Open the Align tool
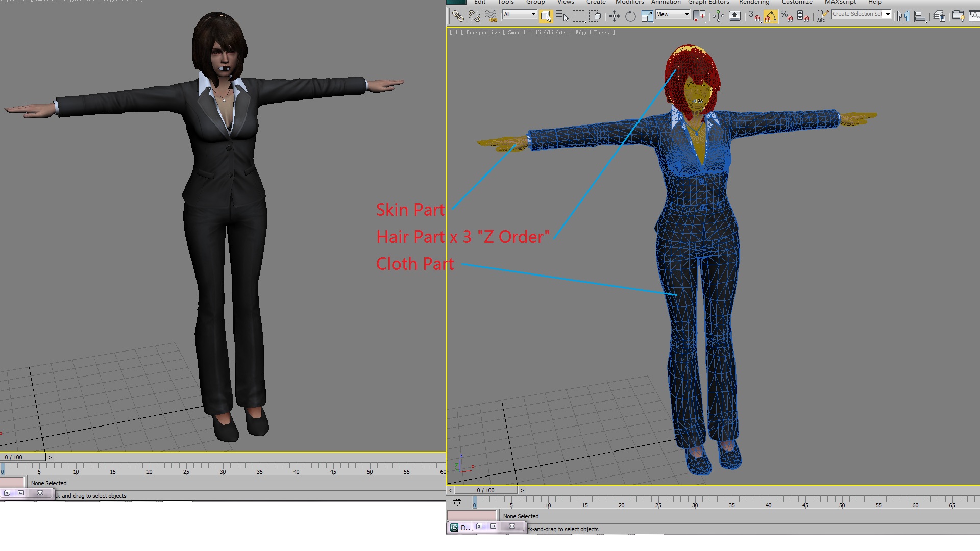Viewport: 980px width, 551px height. tap(920, 16)
